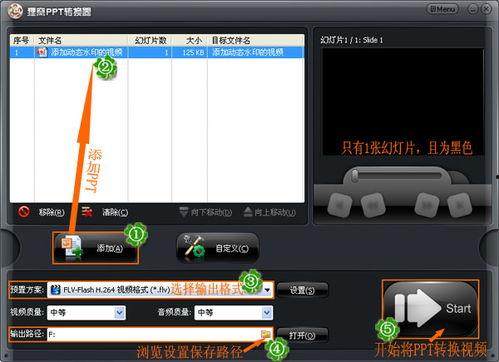Click the 幻灯片数 column header
The height and width of the screenshot is (362, 499).
click(150, 40)
